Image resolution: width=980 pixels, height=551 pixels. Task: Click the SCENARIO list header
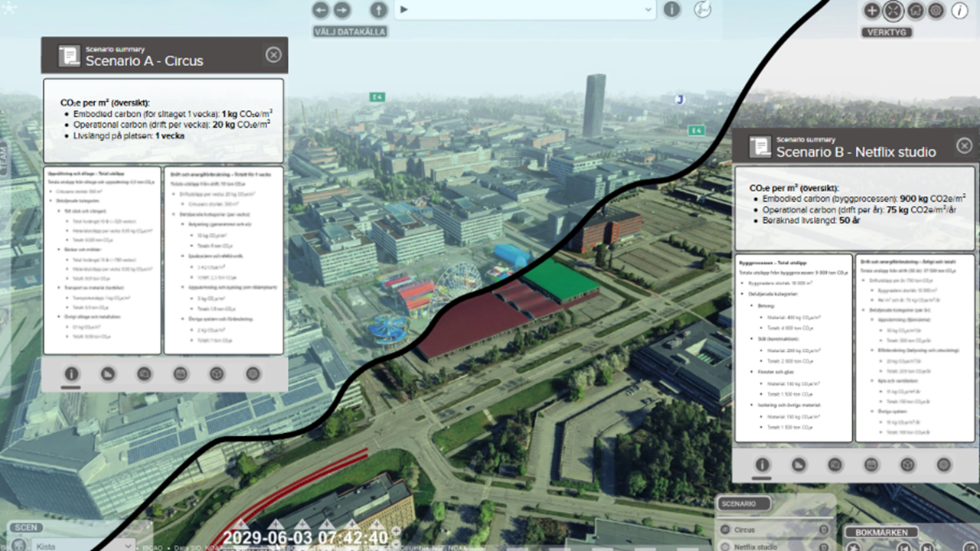(x=743, y=504)
